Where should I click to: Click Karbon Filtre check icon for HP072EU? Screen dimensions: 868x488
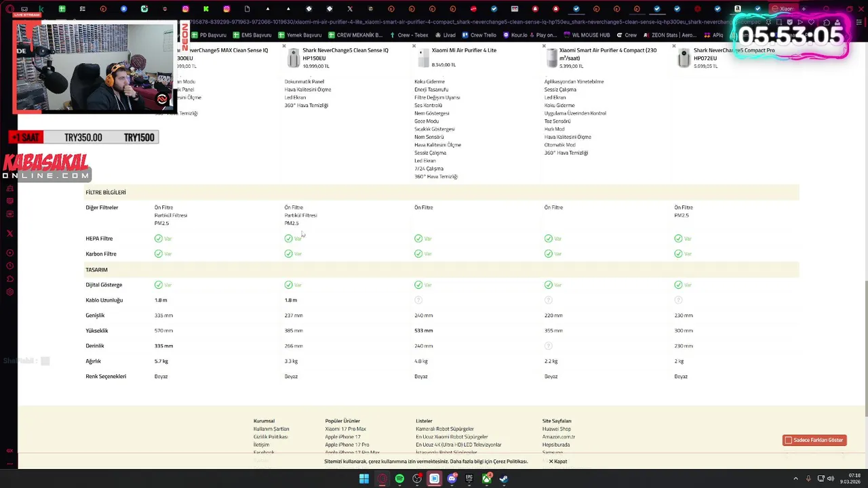click(678, 253)
